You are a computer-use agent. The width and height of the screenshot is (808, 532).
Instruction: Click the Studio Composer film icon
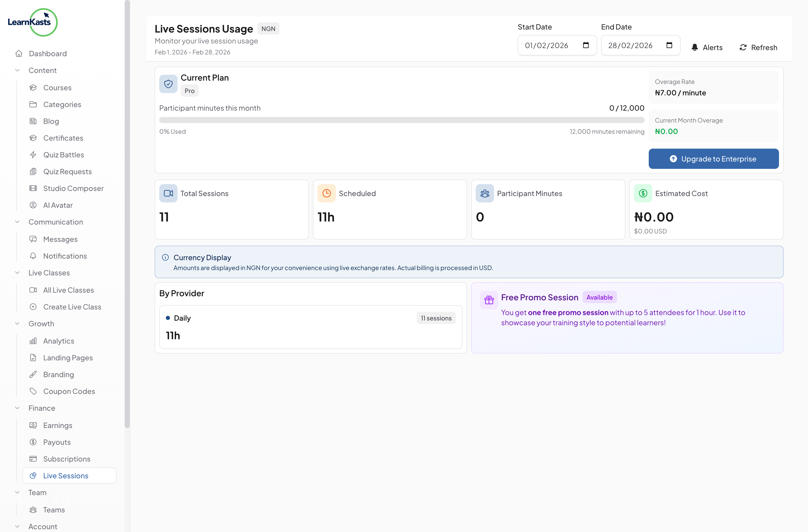point(33,188)
